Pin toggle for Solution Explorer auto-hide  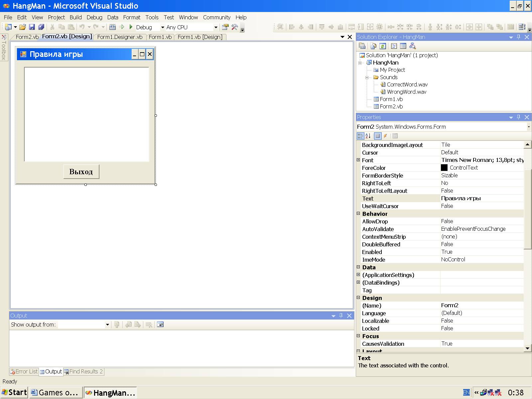coord(518,37)
